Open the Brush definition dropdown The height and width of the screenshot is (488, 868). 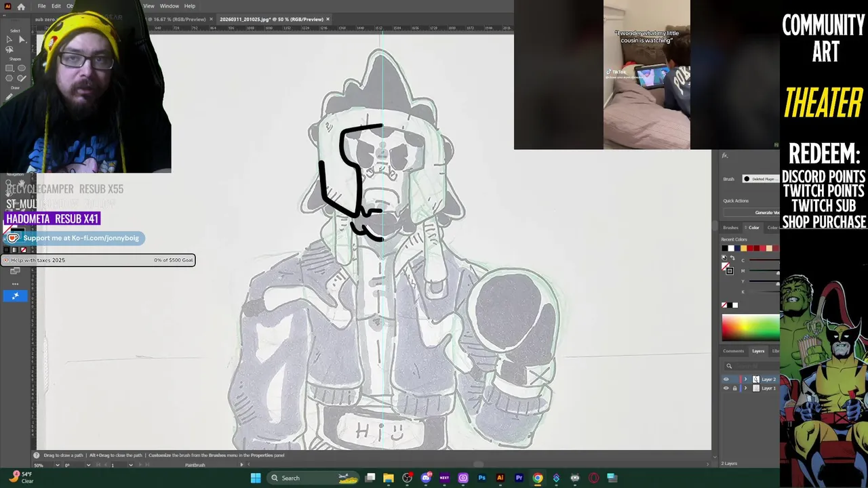(760, 179)
